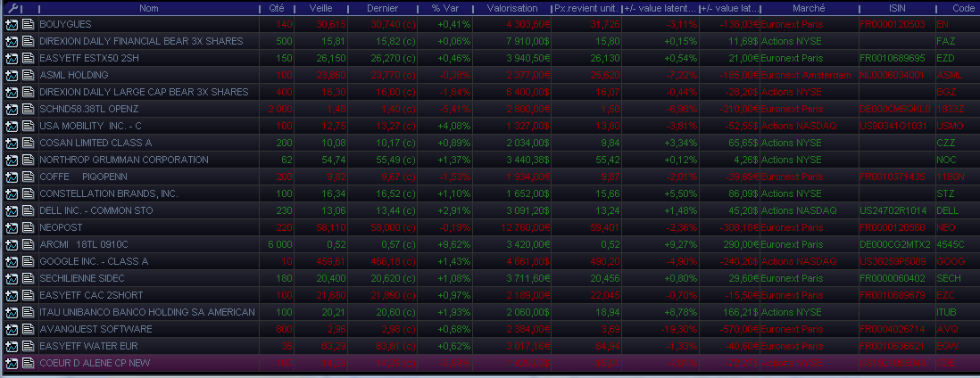Open document icon for COFFE PIQOPENN row
980x378 pixels.
[29, 177]
